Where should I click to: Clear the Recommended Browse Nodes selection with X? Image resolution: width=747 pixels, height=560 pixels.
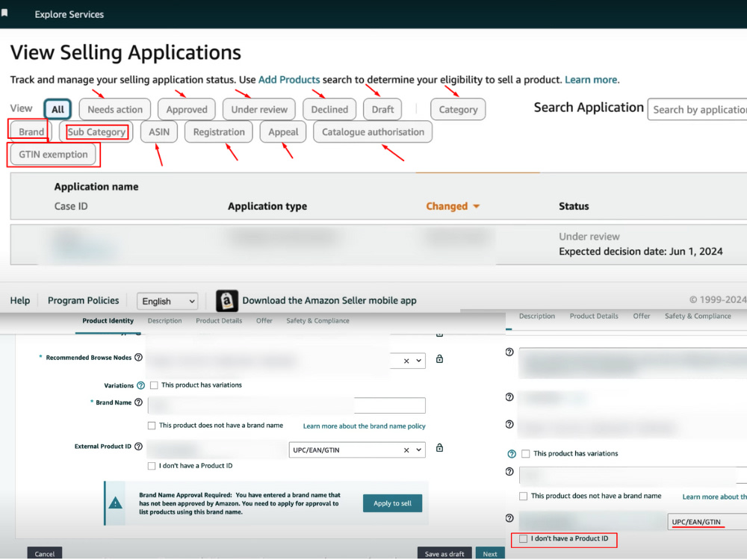tap(406, 361)
